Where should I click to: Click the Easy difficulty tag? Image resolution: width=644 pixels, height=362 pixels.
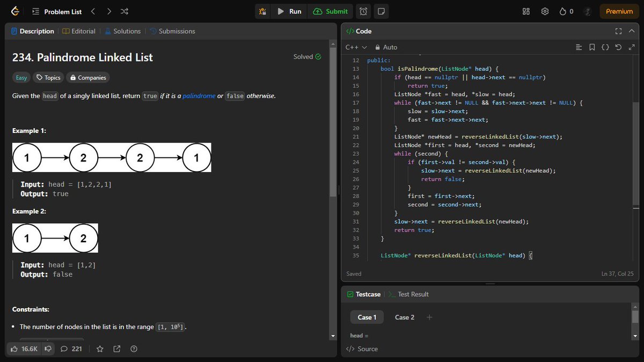click(x=21, y=78)
